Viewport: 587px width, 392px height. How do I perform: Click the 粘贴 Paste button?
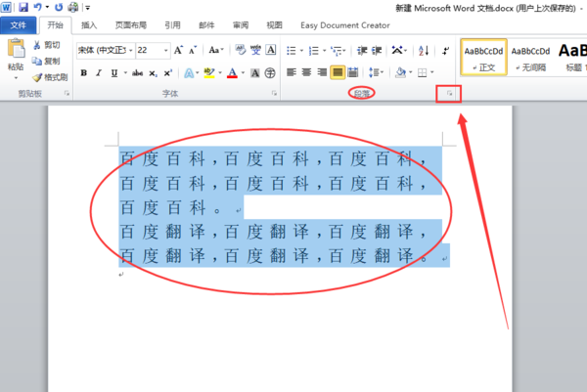click(x=16, y=59)
